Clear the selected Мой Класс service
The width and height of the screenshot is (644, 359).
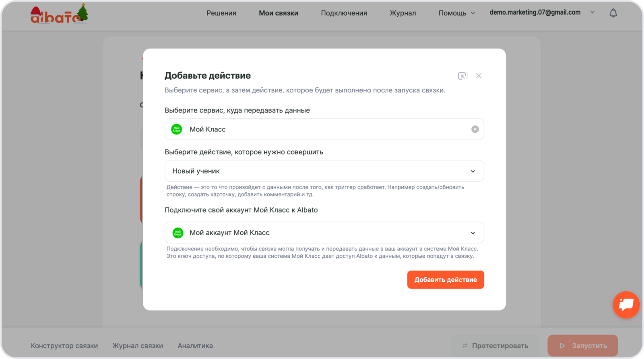475,129
